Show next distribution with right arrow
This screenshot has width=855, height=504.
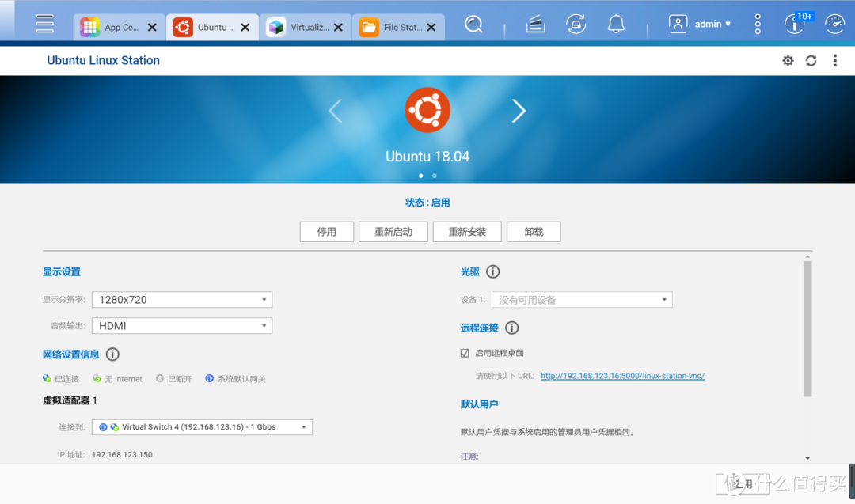tap(519, 111)
